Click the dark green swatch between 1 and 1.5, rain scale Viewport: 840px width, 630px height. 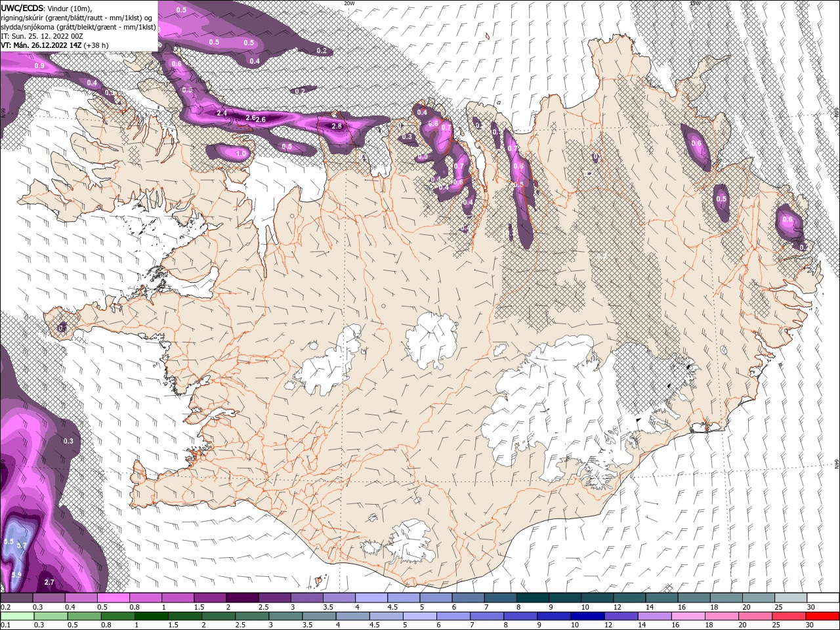pos(152,616)
